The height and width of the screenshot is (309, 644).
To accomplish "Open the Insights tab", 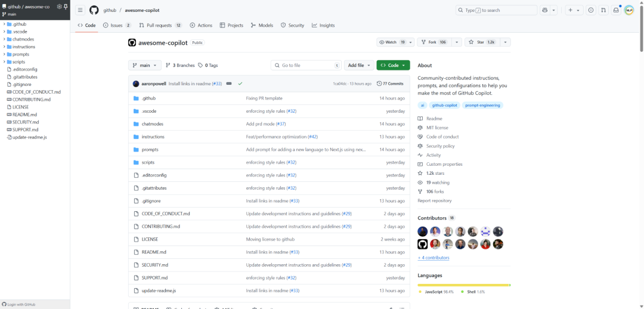I will 323,26.
